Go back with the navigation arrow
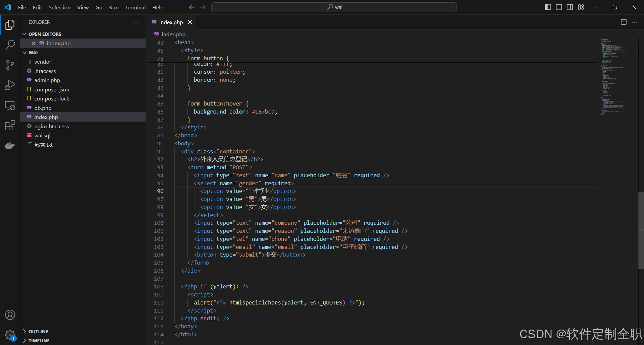 click(x=192, y=7)
